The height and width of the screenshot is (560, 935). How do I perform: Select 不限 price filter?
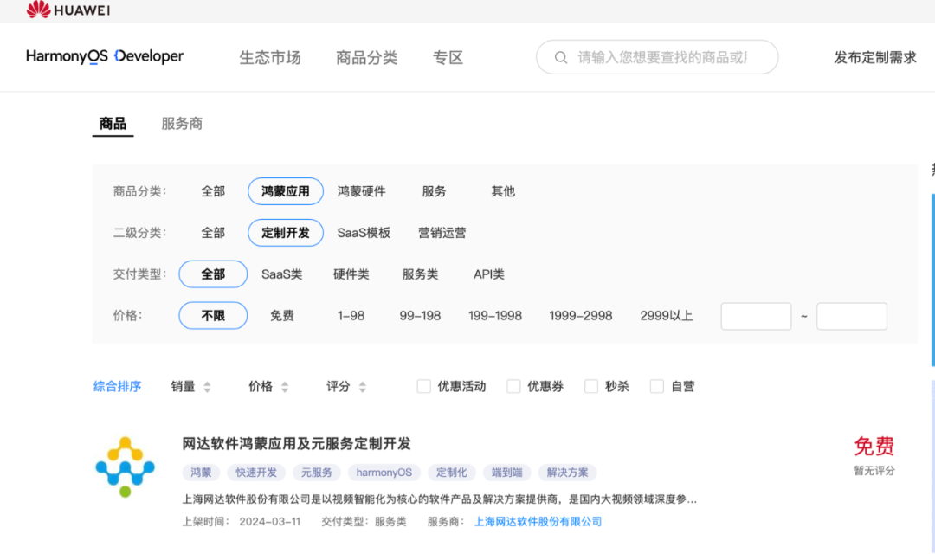(x=213, y=315)
